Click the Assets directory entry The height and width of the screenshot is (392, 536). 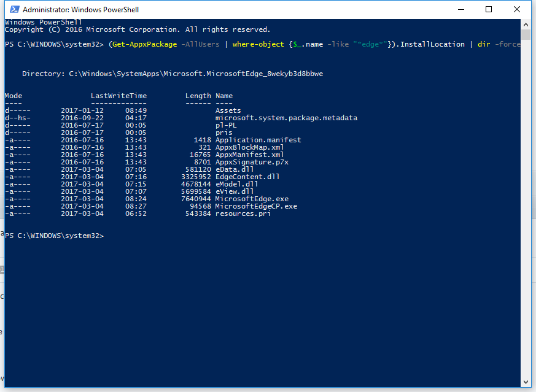point(228,110)
